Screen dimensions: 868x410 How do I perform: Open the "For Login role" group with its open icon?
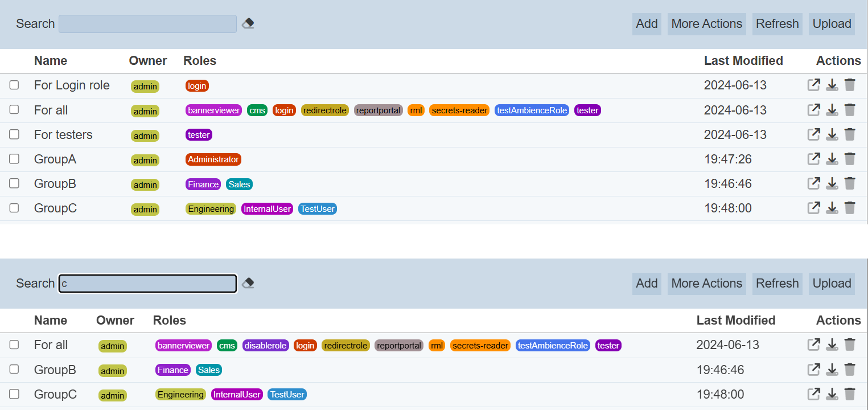tap(814, 85)
